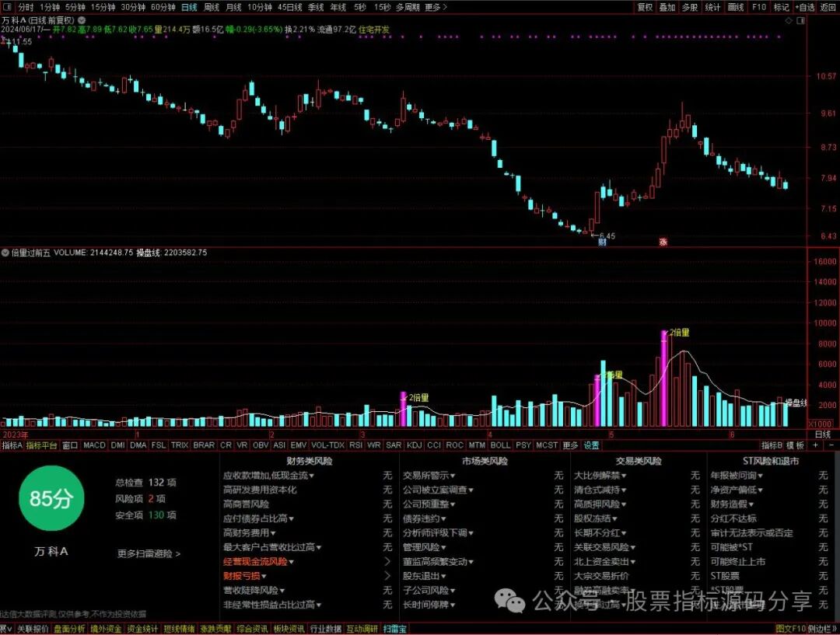
Task: Expand 更多 periods in top bar
Action: point(436,7)
